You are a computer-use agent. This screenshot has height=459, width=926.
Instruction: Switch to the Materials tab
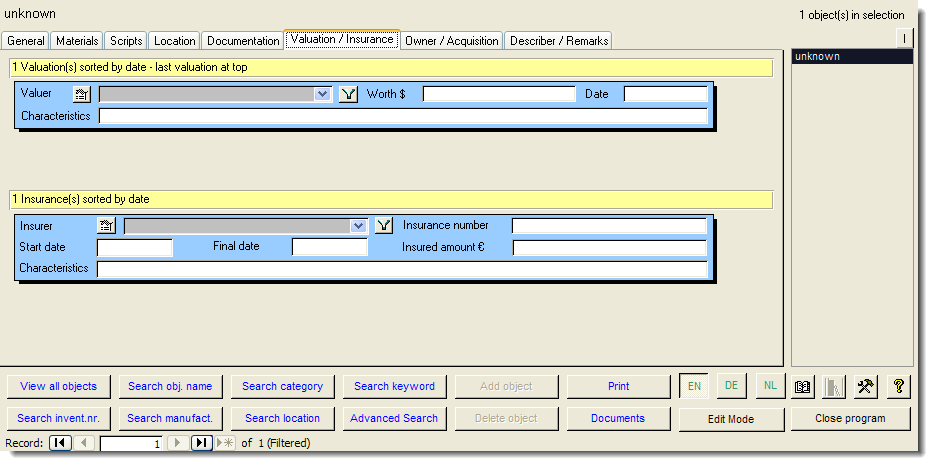(x=77, y=41)
